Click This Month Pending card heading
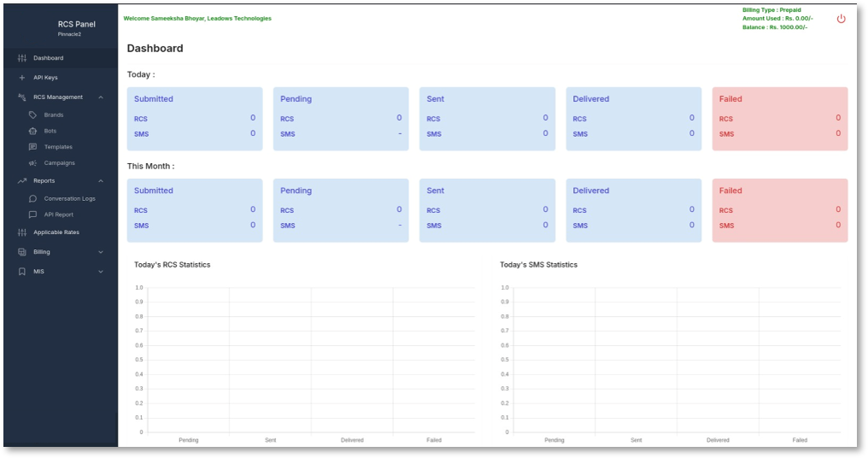This screenshot has width=868, height=458. pos(296,191)
